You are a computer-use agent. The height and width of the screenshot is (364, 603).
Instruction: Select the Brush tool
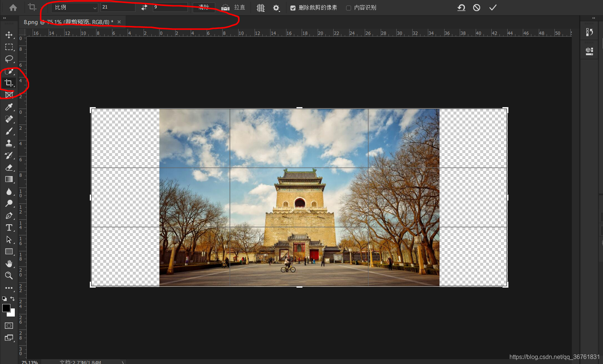[x=9, y=131]
